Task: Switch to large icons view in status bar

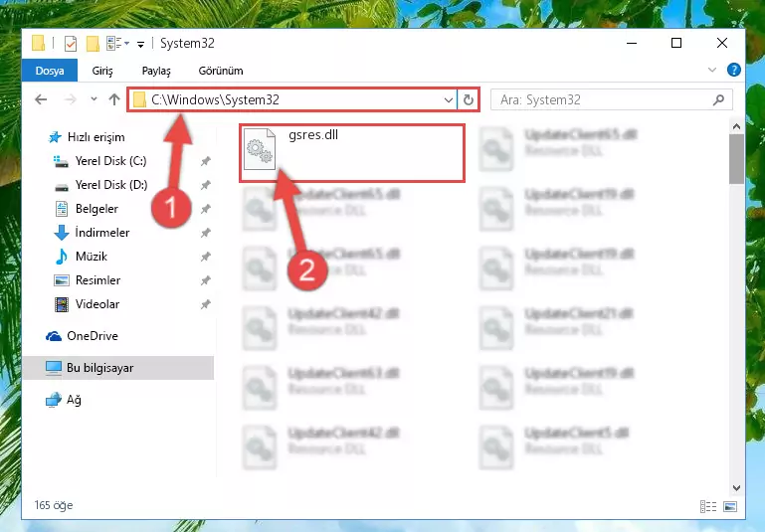Action: pyautogui.click(x=730, y=507)
